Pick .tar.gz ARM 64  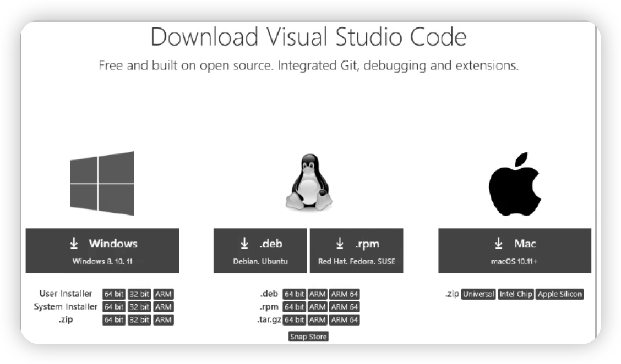345,319
